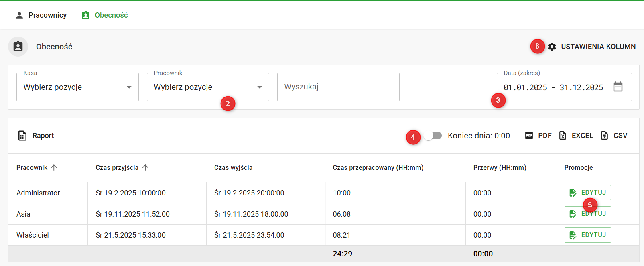
Task: Click the Pracownik sort arrow
Action: coord(54,167)
